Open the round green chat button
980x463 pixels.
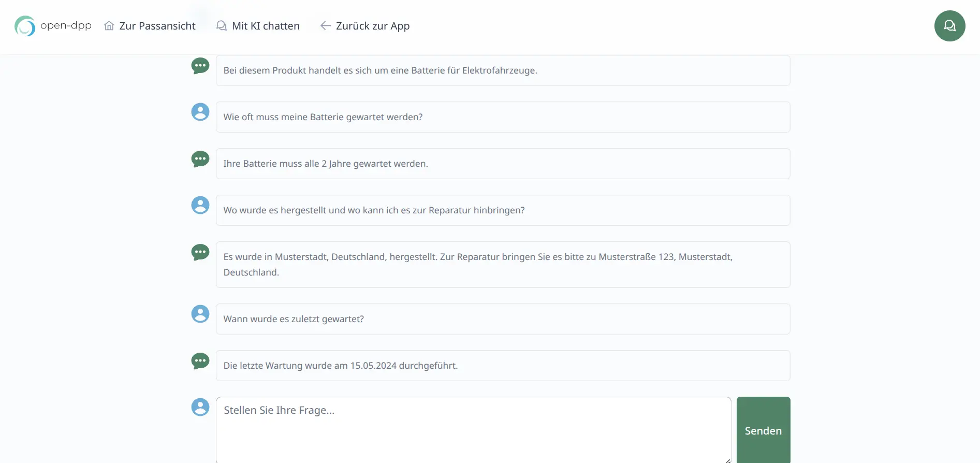tap(949, 26)
